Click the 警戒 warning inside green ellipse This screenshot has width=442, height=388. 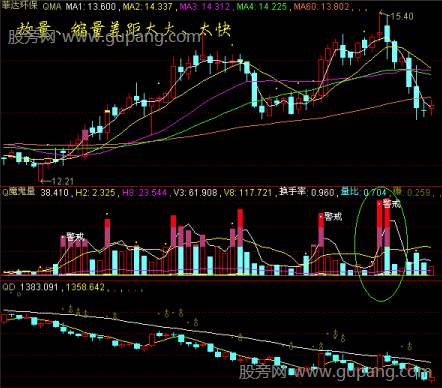[x=392, y=203]
